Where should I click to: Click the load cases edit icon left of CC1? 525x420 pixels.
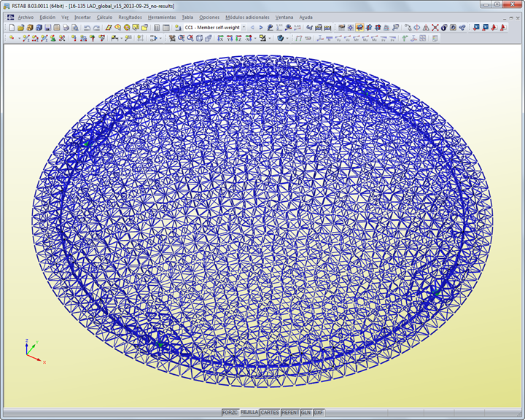[178, 28]
